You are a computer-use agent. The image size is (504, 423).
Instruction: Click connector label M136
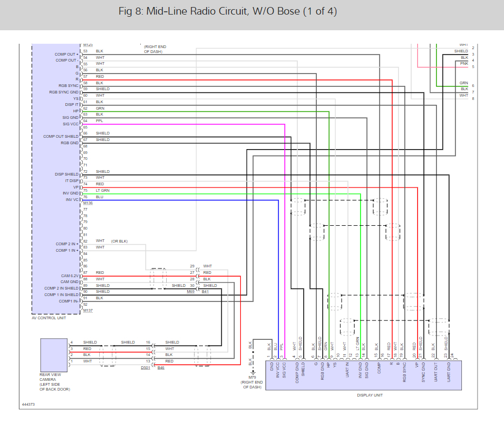pyautogui.click(x=88, y=203)
